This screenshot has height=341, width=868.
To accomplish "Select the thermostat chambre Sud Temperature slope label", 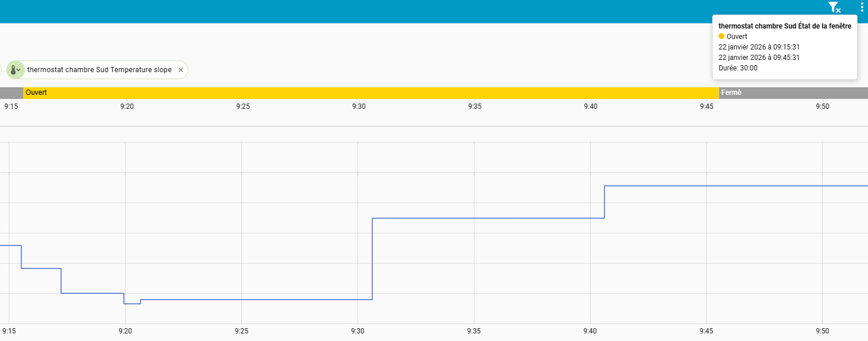I will point(99,70).
